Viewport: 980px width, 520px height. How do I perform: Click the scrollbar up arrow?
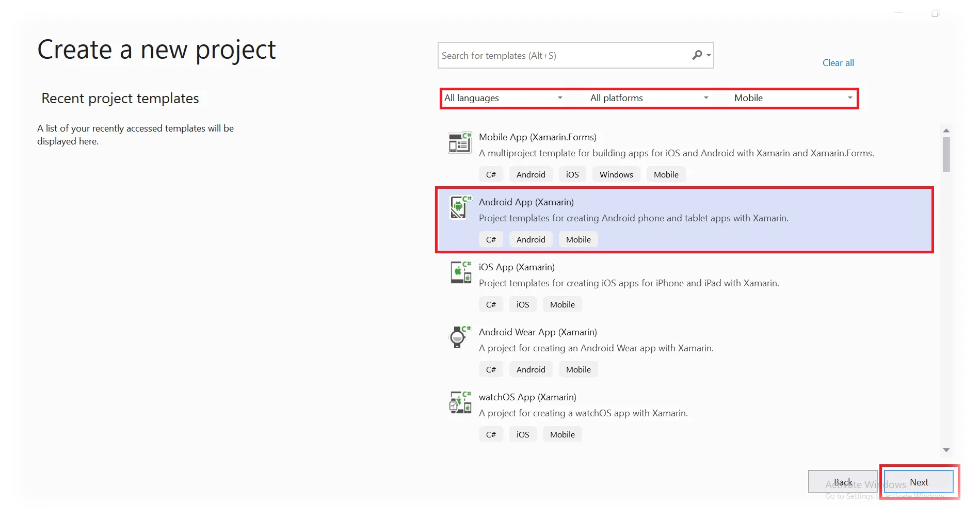946,131
